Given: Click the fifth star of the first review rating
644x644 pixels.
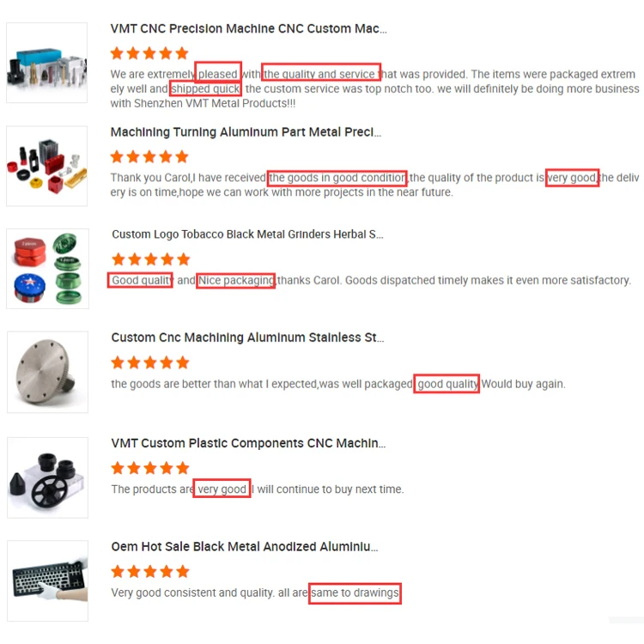Looking at the screenshot, I should (x=182, y=53).
